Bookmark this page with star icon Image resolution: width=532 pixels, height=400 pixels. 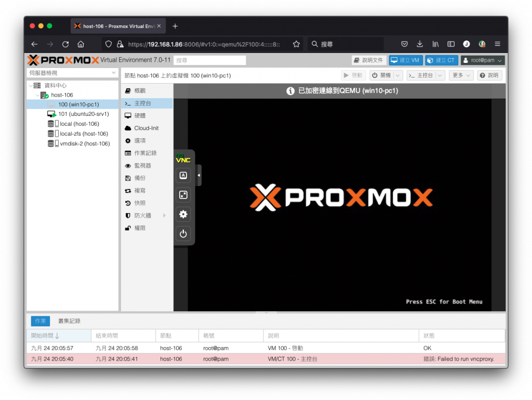(x=296, y=44)
